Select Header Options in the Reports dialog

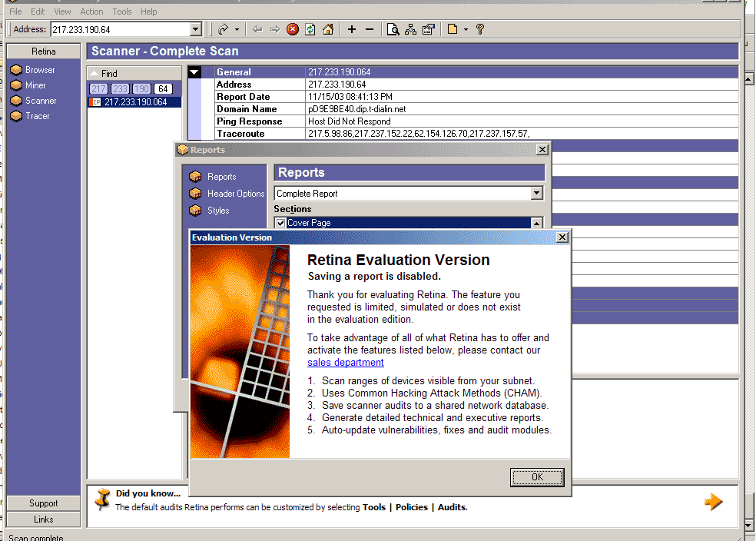(227, 194)
